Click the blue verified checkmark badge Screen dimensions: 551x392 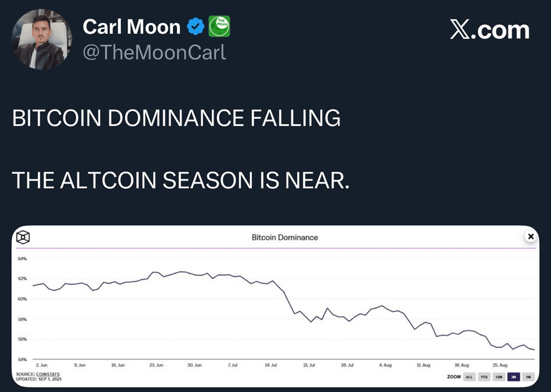tap(196, 26)
